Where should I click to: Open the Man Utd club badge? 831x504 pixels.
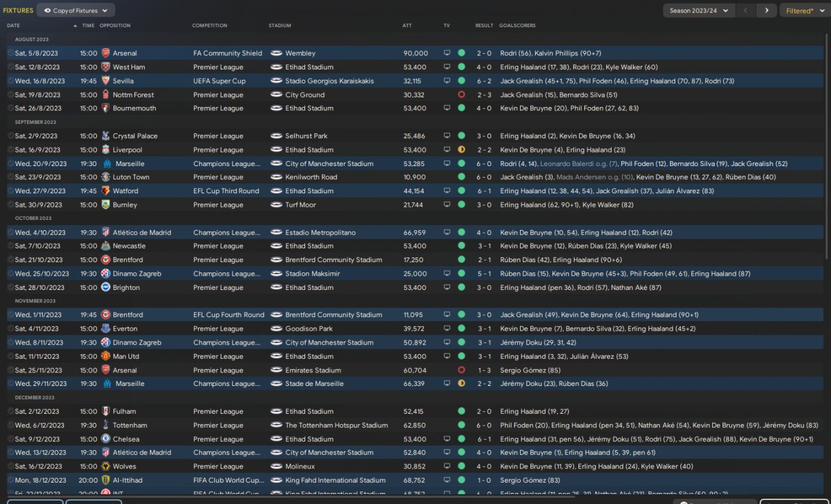coord(106,356)
